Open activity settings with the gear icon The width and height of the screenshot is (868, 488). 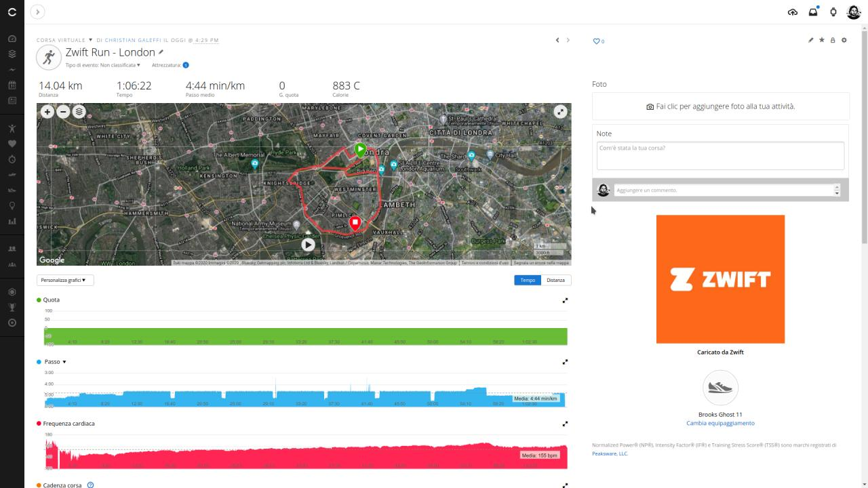844,40
